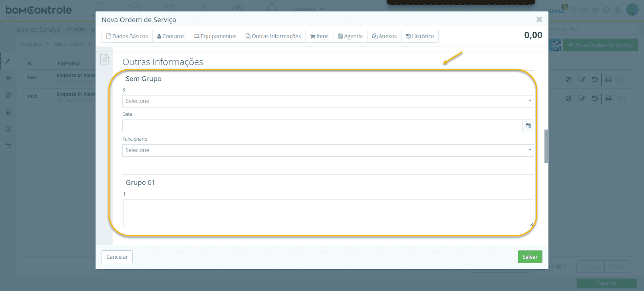Save the service order with Salvar
Viewport: 644px width, 291px height.
(x=530, y=257)
